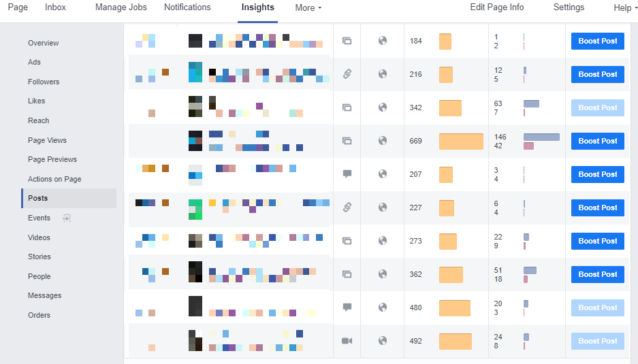
Task: Click the link post type icon in the 216 reach row
Action: 347,74
